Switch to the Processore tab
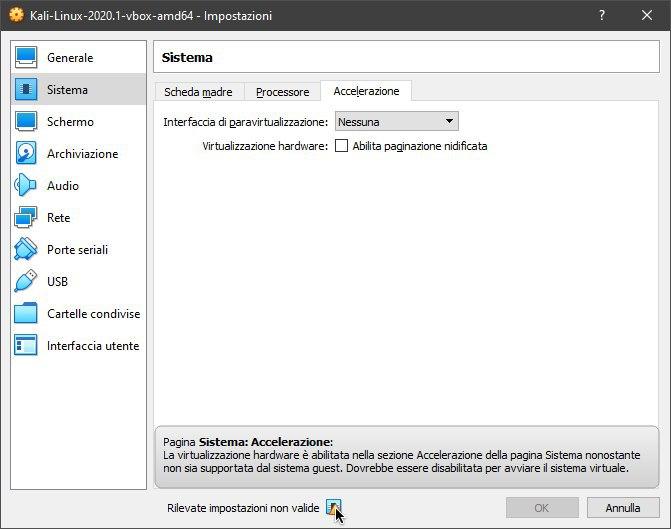Image resolution: width=671 pixels, height=529 pixels. pos(282,92)
